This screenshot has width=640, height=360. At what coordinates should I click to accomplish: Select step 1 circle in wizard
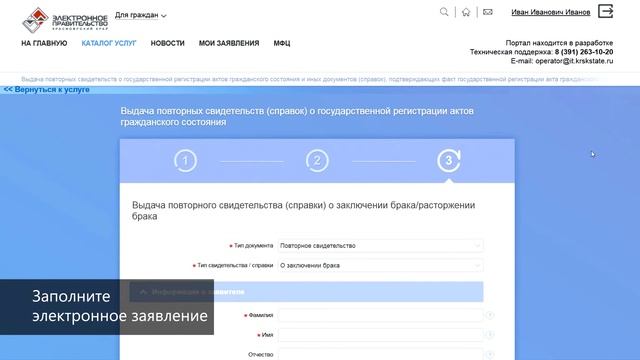pos(186,161)
